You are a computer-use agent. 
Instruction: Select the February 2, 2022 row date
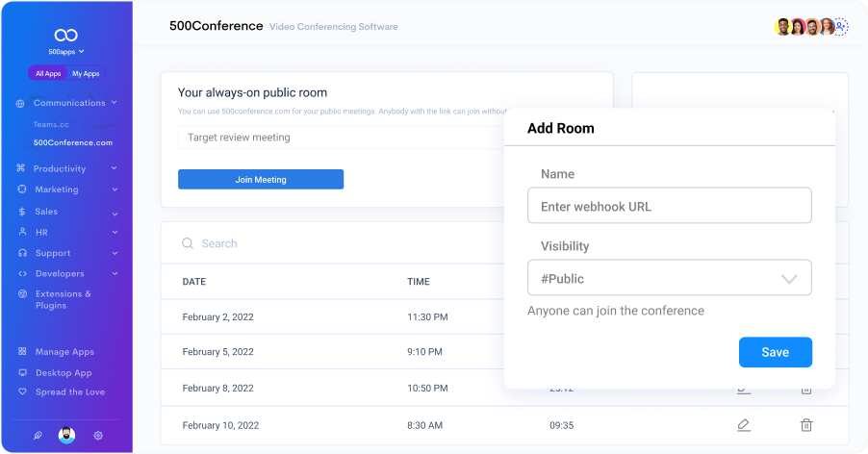[x=218, y=316]
